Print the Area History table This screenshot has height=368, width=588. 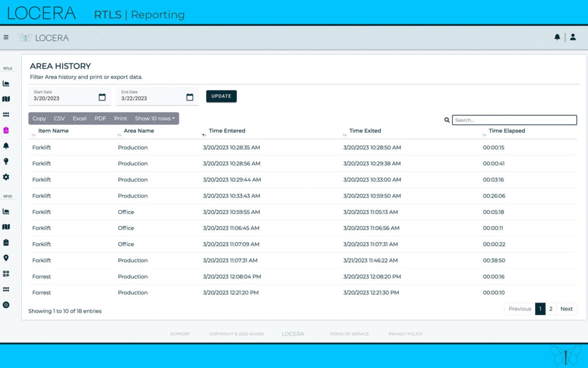[121, 118]
